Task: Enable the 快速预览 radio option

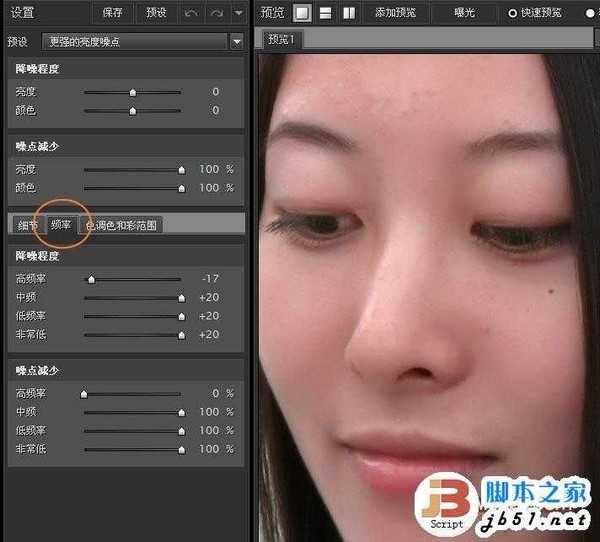Action: [x=514, y=13]
